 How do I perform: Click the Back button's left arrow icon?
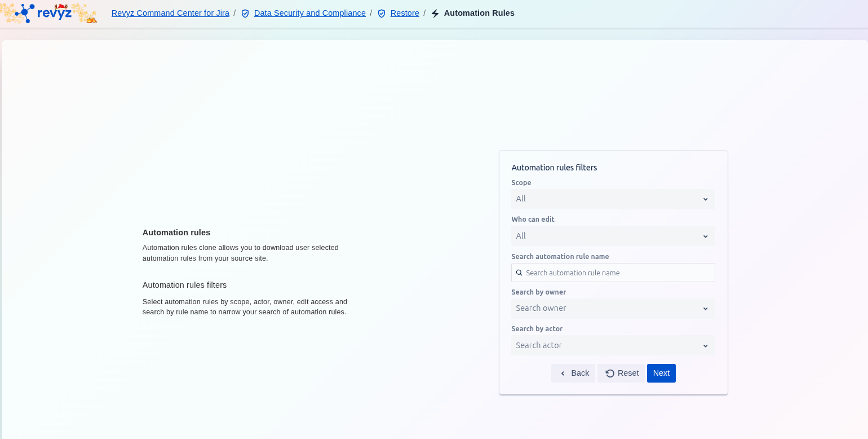(x=563, y=374)
